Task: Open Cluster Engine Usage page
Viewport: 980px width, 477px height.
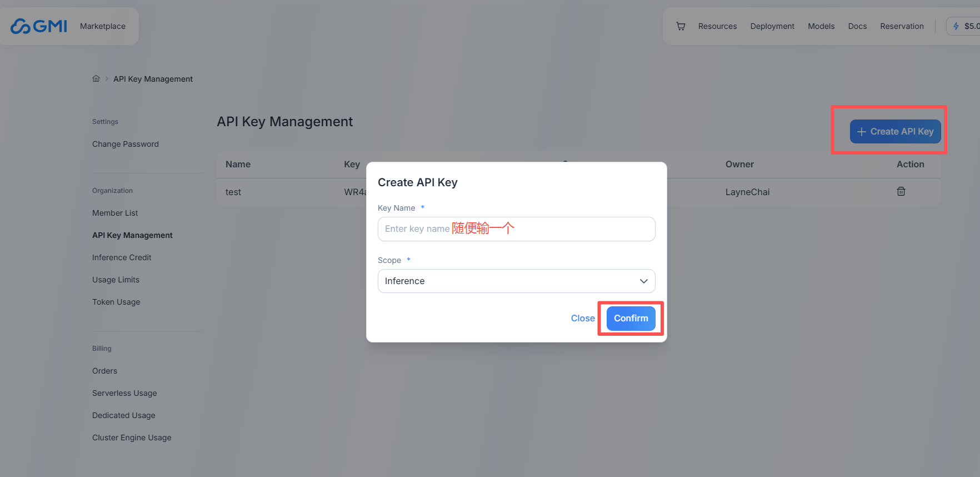Action: tap(132, 438)
